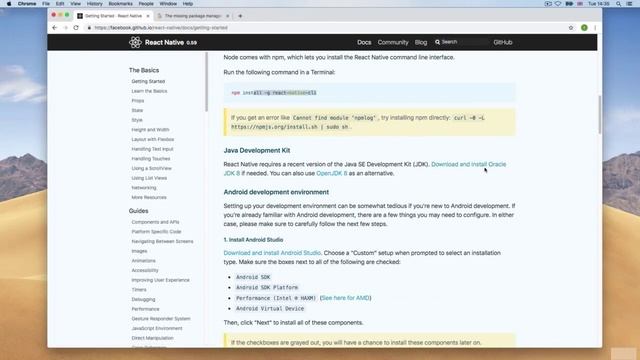The height and width of the screenshot is (360, 640).
Task: Click the sidebar's scrollbar thumb
Action: [207, 82]
